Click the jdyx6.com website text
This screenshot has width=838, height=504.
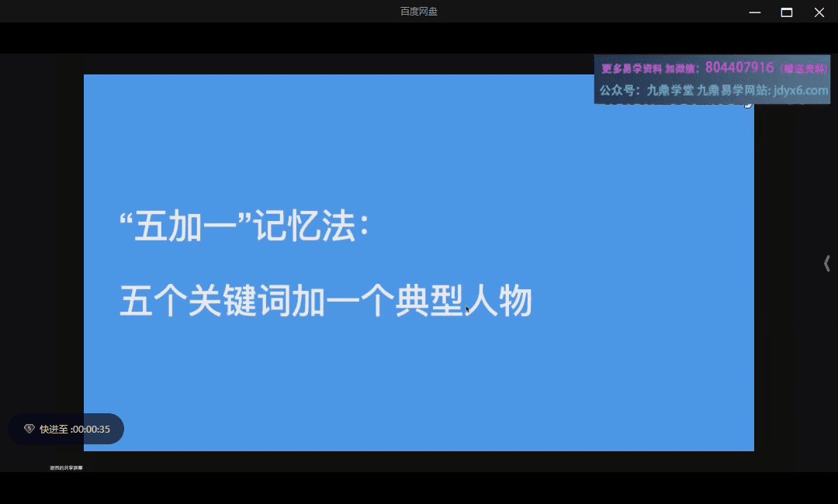tap(800, 91)
